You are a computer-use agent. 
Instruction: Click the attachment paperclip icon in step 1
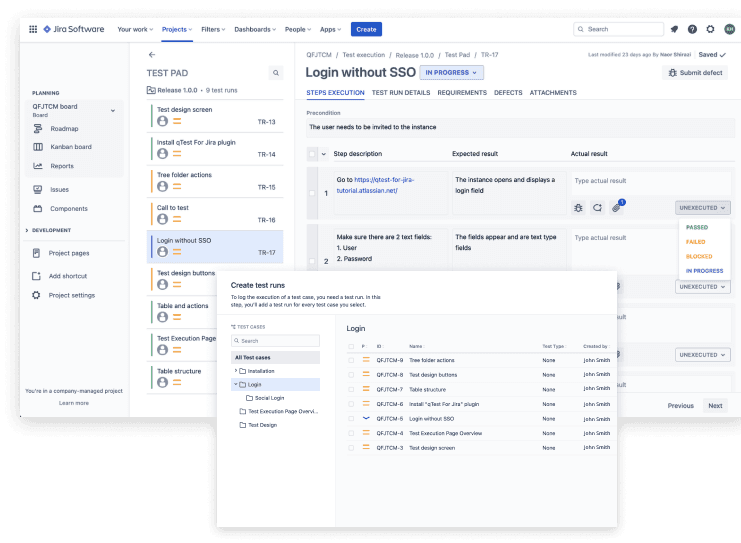(617, 208)
